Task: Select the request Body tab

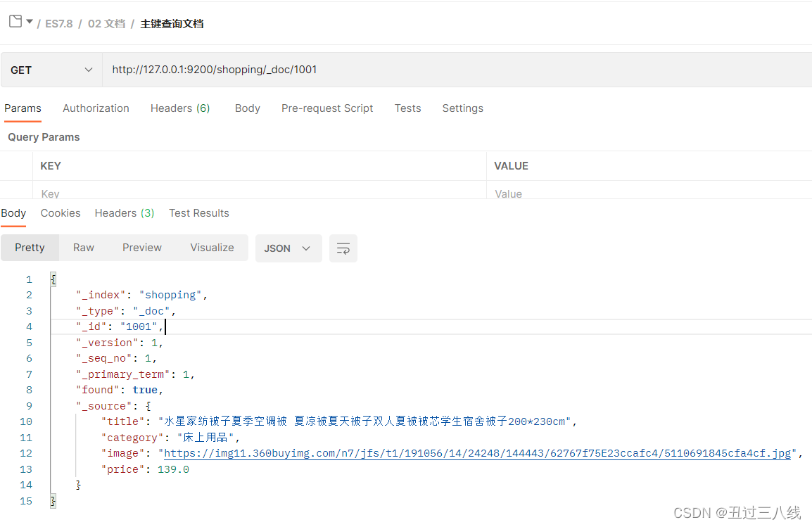Action: click(x=247, y=108)
